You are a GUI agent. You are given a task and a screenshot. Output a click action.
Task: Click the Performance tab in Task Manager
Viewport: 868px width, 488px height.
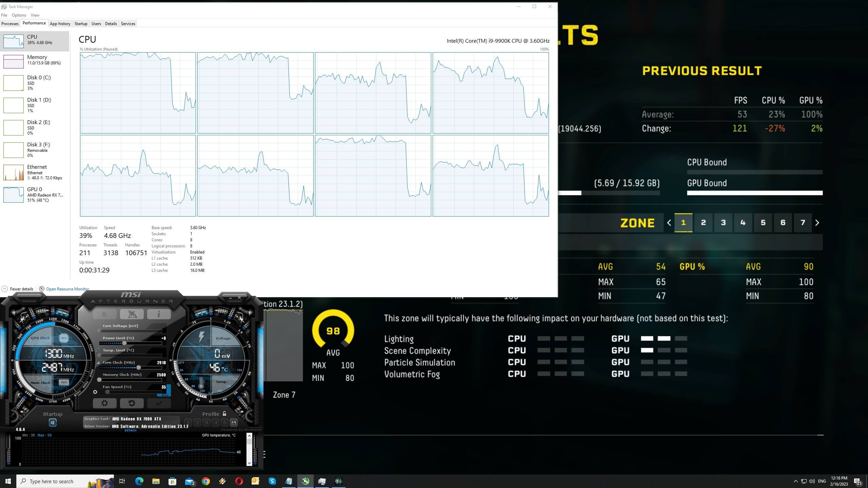34,24
